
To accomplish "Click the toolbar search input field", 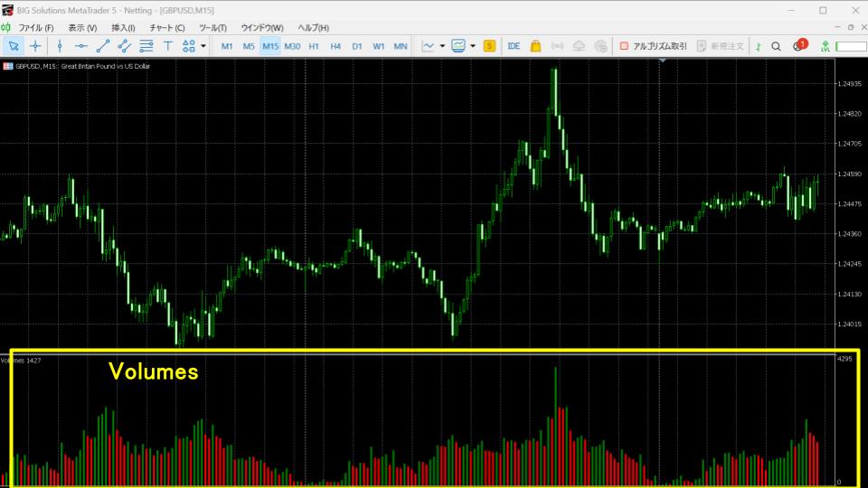I will click(852, 46).
